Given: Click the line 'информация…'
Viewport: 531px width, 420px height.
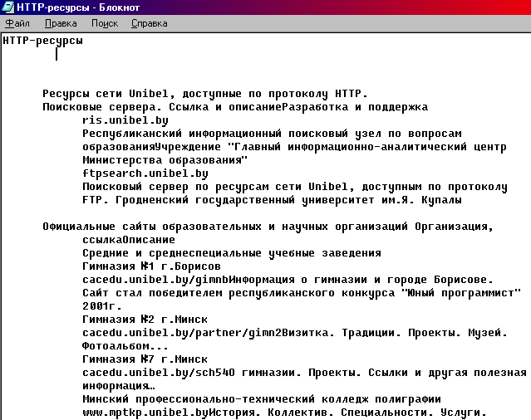Looking at the screenshot, I should click(119, 386).
